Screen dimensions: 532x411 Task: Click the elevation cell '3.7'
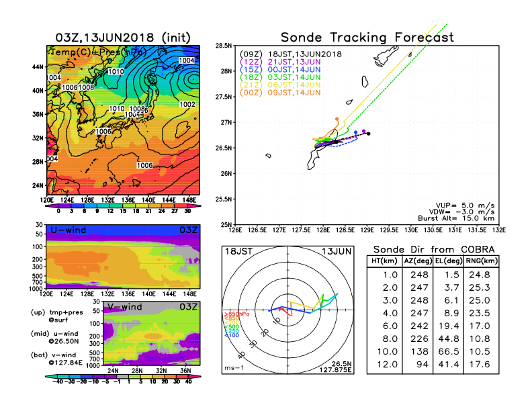451,287
